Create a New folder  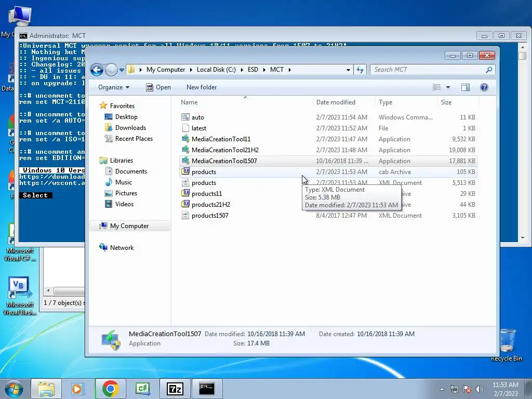(202, 87)
